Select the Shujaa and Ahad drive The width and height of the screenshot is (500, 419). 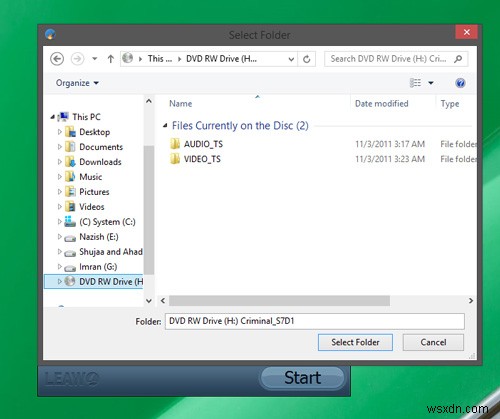point(111,252)
